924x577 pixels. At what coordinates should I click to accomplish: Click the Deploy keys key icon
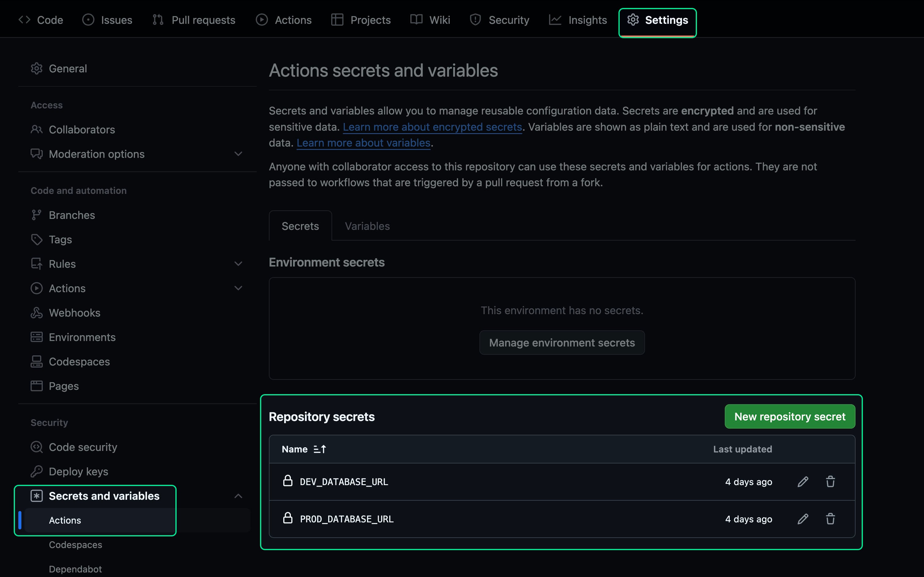(37, 471)
